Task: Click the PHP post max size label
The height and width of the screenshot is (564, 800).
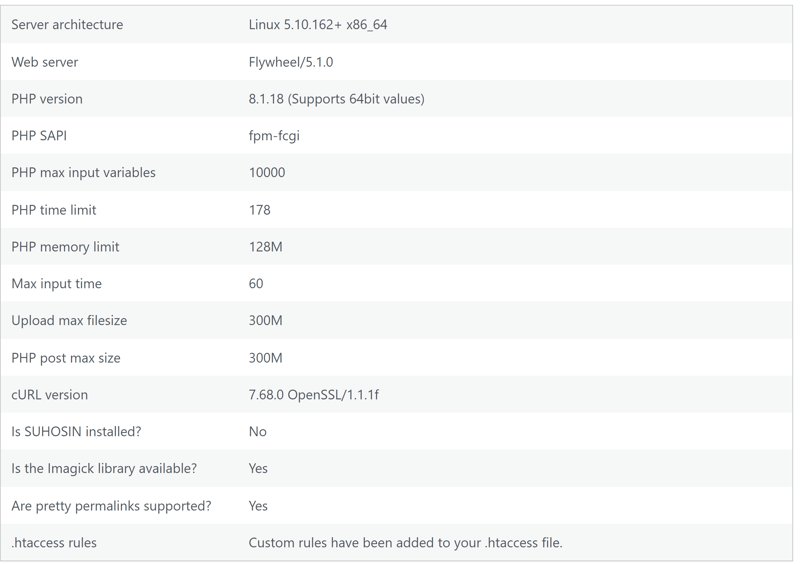Action: (x=66, y=358)
